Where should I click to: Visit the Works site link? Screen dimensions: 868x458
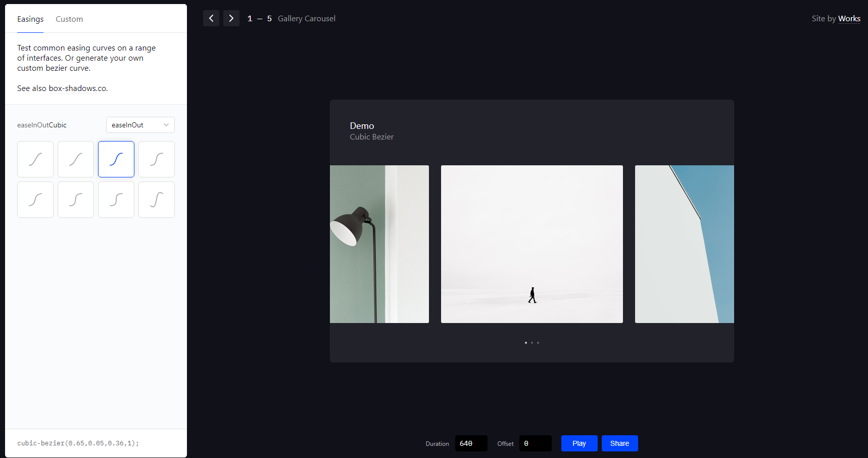849,19
